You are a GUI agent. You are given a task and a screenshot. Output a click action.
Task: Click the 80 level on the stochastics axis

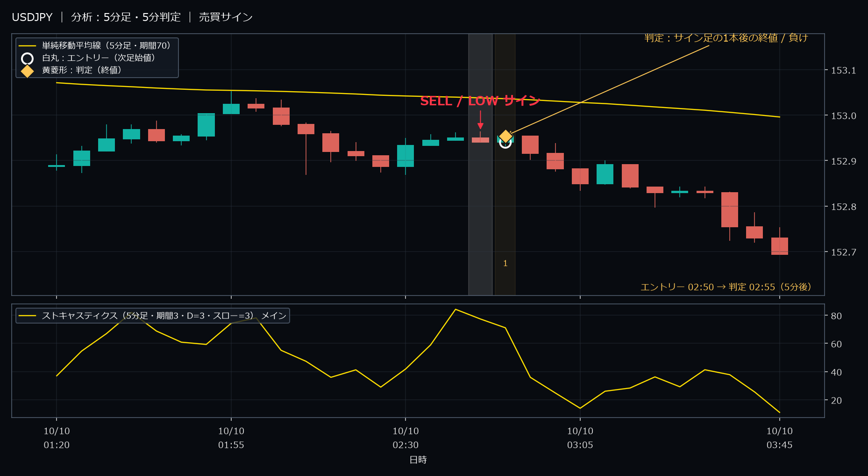point(836,316)
